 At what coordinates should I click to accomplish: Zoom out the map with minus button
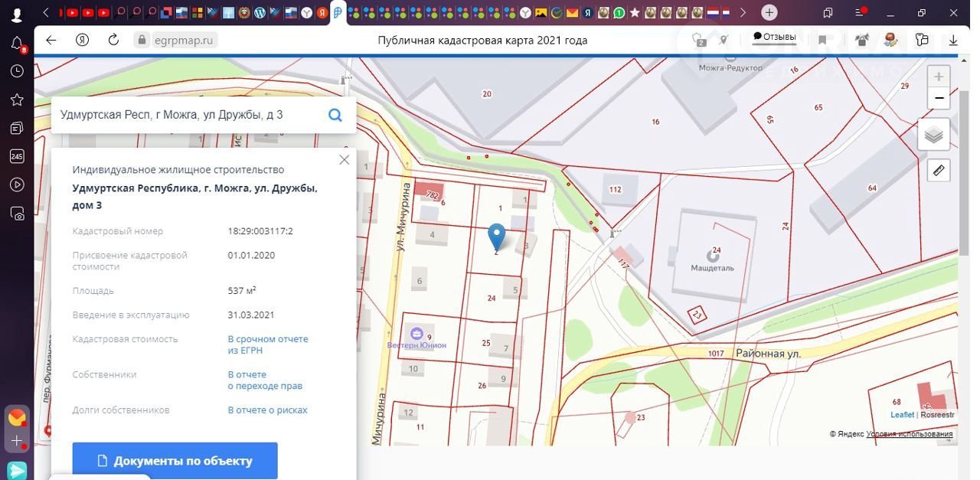pos(939,99)
